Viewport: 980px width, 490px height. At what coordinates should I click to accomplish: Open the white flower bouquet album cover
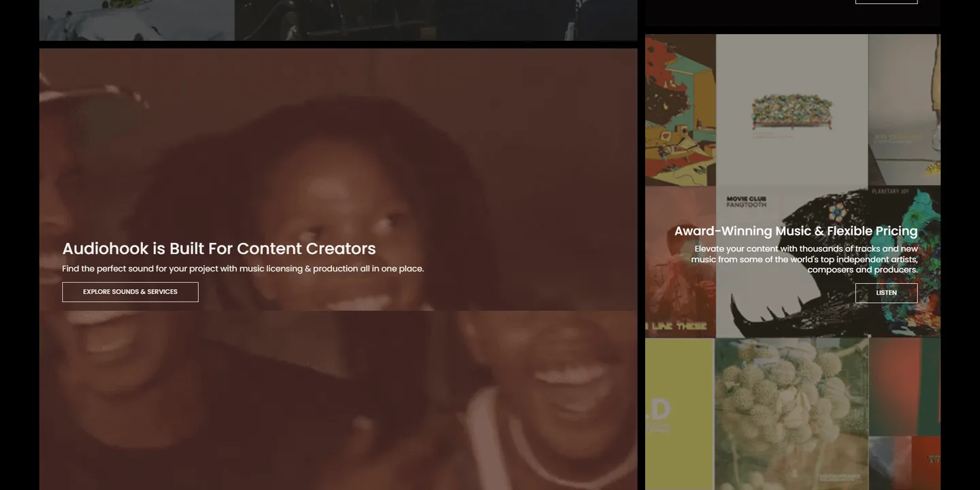point(791,414)
